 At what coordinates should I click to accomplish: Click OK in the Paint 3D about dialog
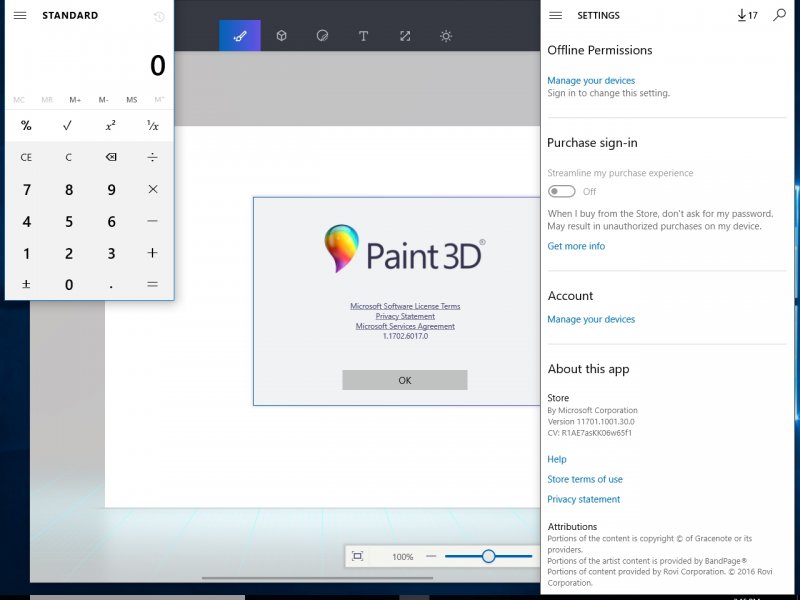click(x=405, y=380)
